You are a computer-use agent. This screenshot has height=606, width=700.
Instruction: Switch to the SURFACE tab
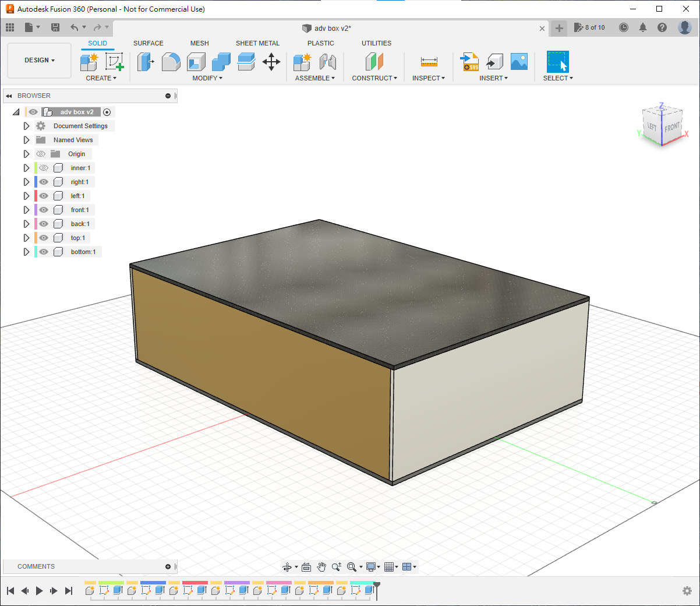(x=148, y=43)
